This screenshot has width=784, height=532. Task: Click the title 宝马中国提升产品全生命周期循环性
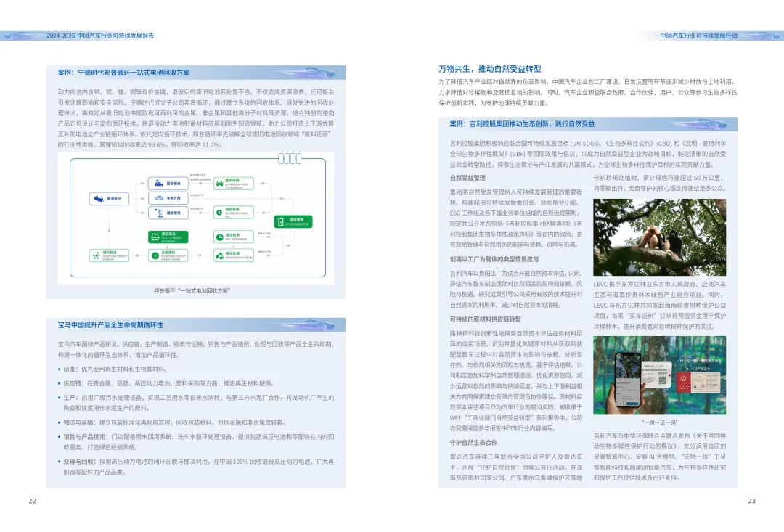click(110, 325)
